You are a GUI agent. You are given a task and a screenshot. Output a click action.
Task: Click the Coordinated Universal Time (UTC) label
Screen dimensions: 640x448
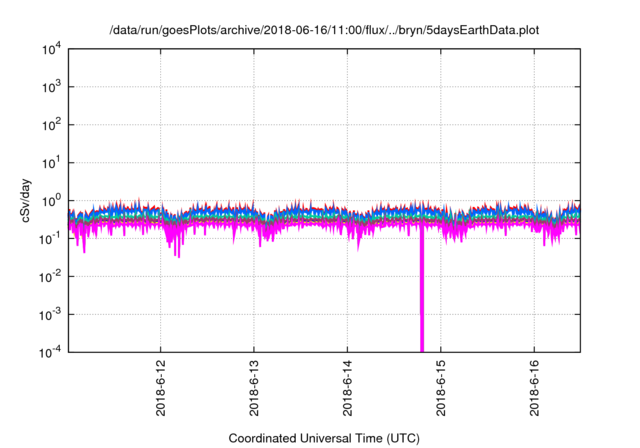[x=324, y=438]
